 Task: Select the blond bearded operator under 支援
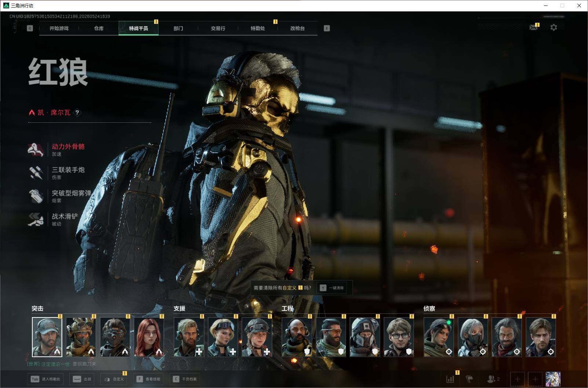click(189, 337)
